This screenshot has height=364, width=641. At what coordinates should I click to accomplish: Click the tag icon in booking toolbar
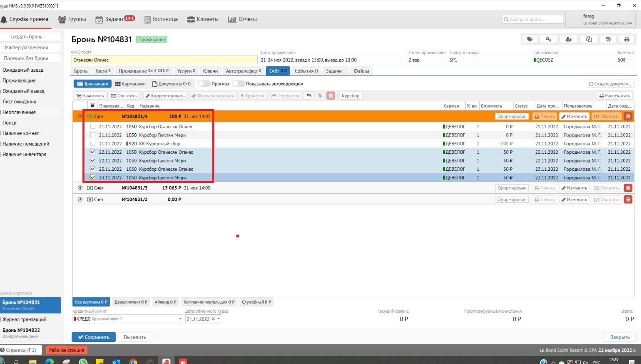coord(530,39)
